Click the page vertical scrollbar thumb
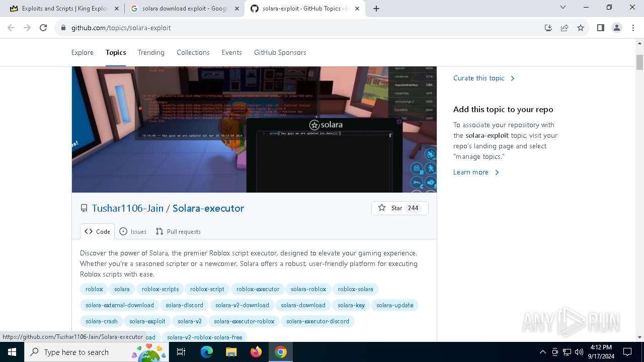This screenshot has width=644, height=362. tap(640, 62)
